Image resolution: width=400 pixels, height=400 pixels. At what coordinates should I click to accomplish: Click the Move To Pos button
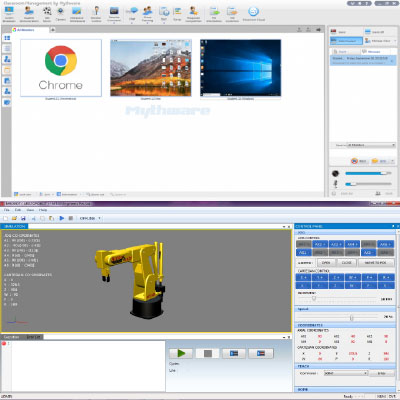[x=375, y=263]
